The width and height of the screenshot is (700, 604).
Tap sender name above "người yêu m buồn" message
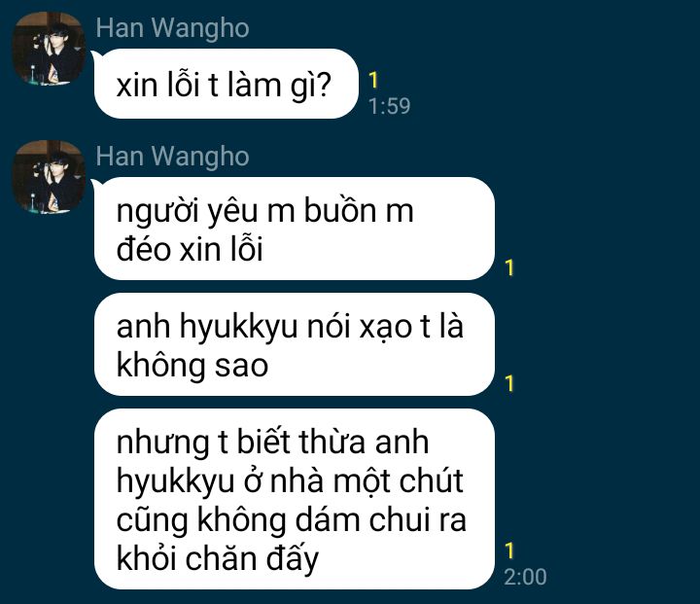pos(172,157)
